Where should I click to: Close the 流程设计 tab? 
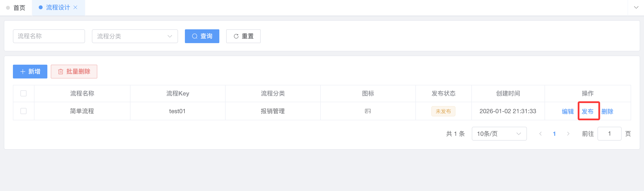[75, 8]
